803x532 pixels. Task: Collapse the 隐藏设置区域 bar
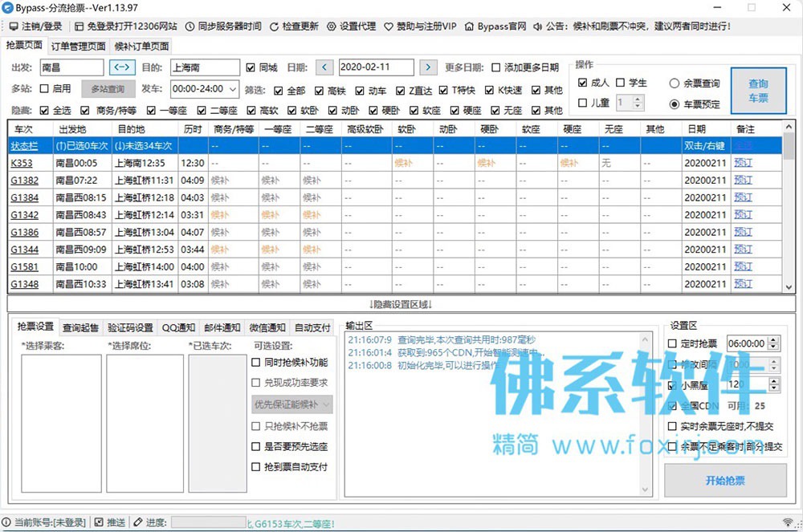[401, 304]
